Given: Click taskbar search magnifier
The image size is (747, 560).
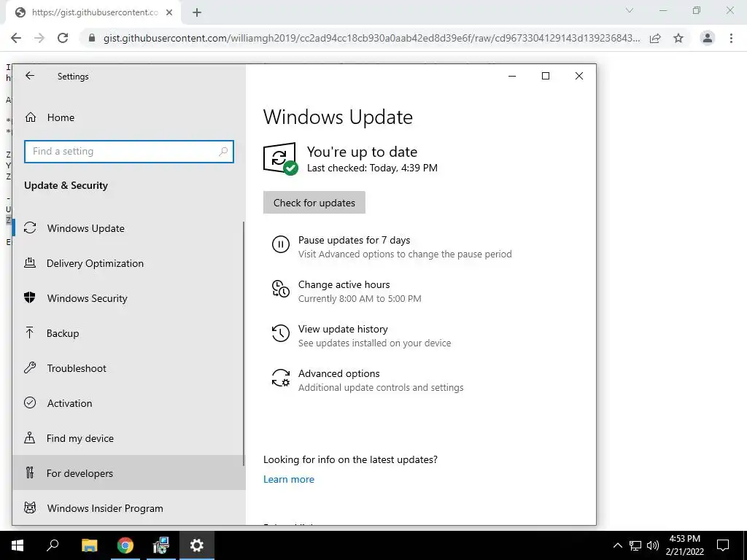Looking at the screenshot, I should [53, 545].
